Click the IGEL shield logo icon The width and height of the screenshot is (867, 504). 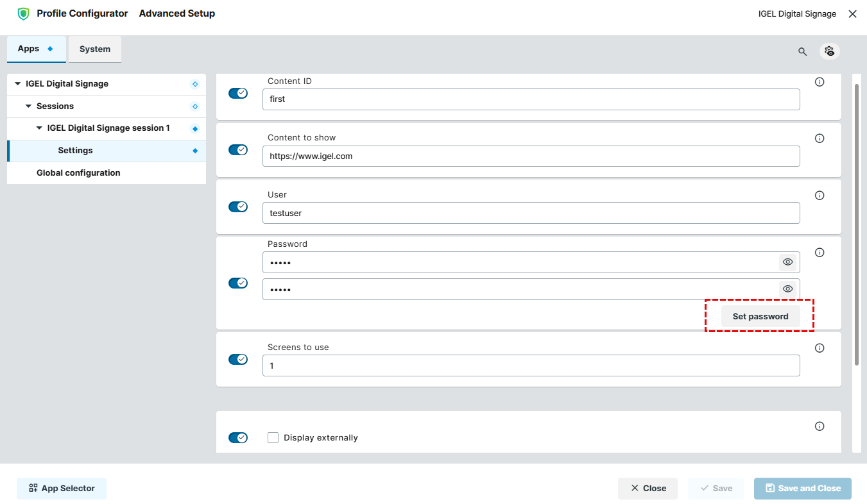[x=24, y=13]
